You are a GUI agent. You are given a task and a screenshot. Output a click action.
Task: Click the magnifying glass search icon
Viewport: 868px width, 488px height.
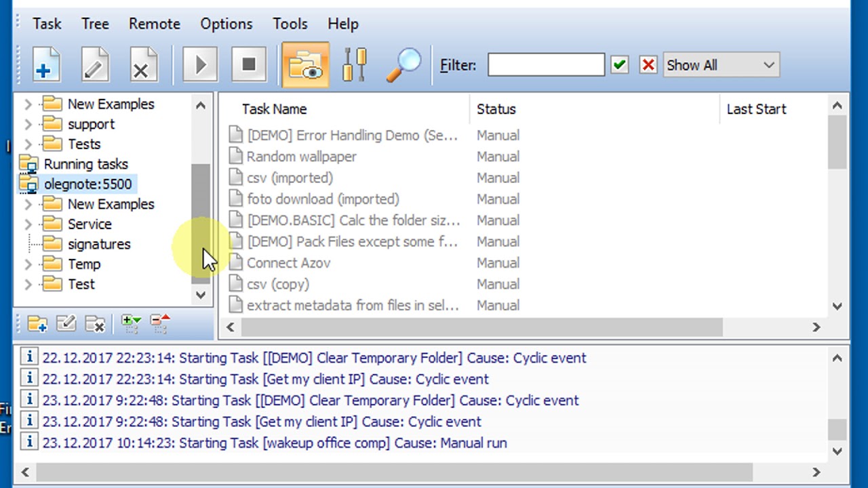point(403,66)
